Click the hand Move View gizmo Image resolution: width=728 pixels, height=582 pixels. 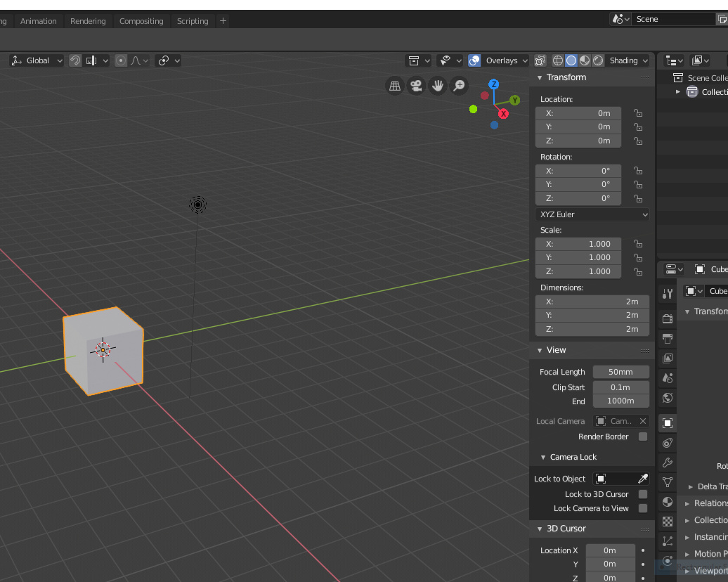(438, 86)
